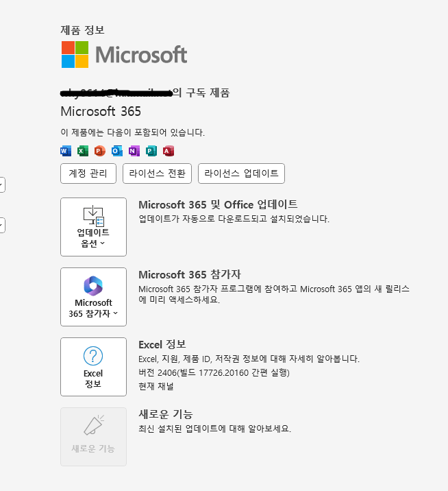Click the Microsoft four-color logo
Screen dimensions: 448x491
[x=75, y=54]
